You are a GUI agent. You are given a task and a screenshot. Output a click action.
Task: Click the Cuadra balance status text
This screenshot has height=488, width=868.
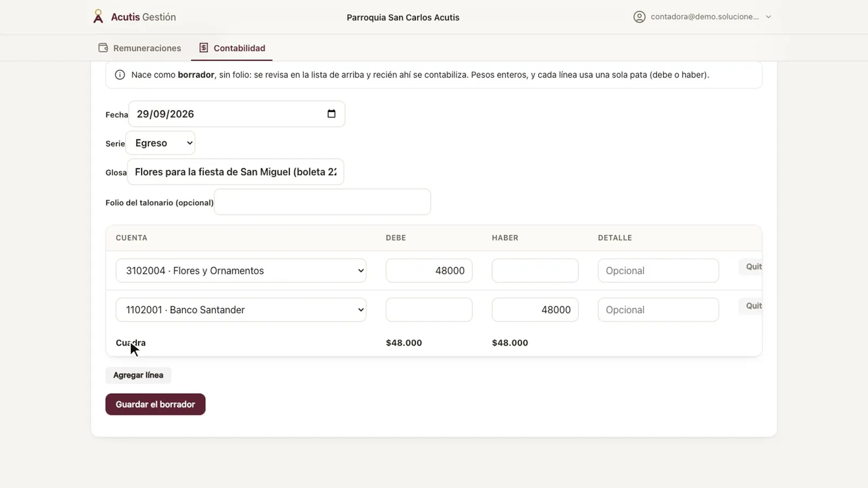[131, 343]
